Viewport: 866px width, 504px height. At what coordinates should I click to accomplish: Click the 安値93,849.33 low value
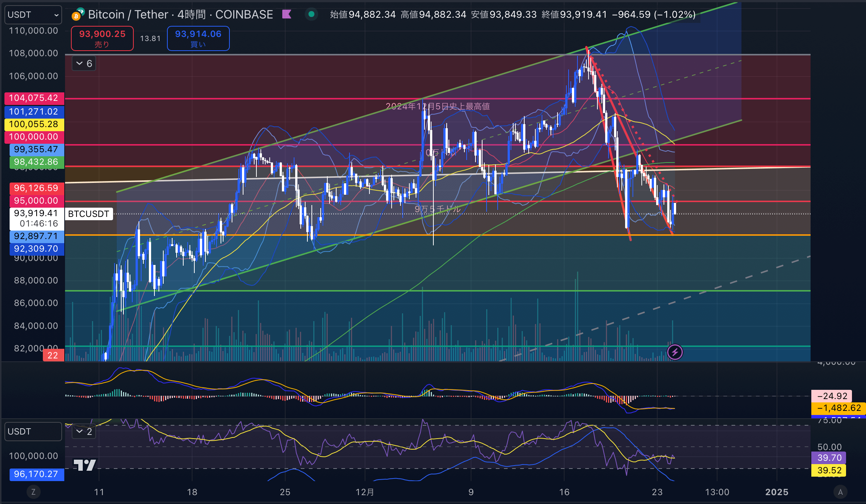coord(504,14)
